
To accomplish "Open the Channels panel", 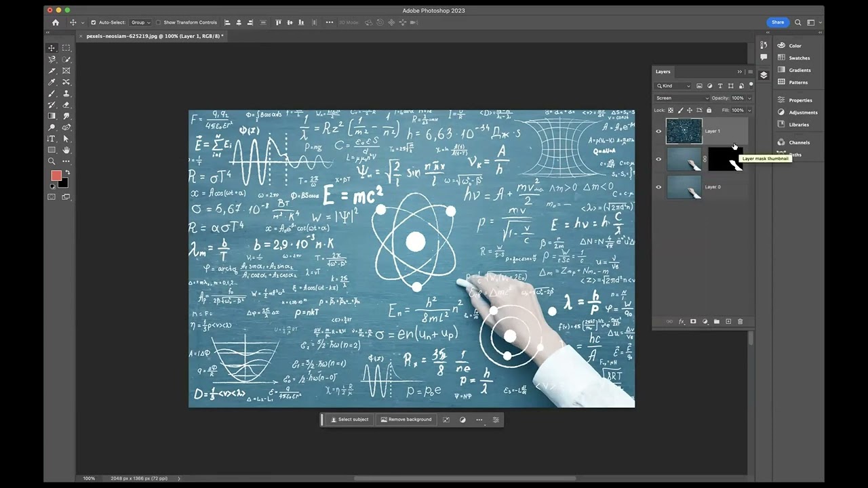I will [793, 142].
